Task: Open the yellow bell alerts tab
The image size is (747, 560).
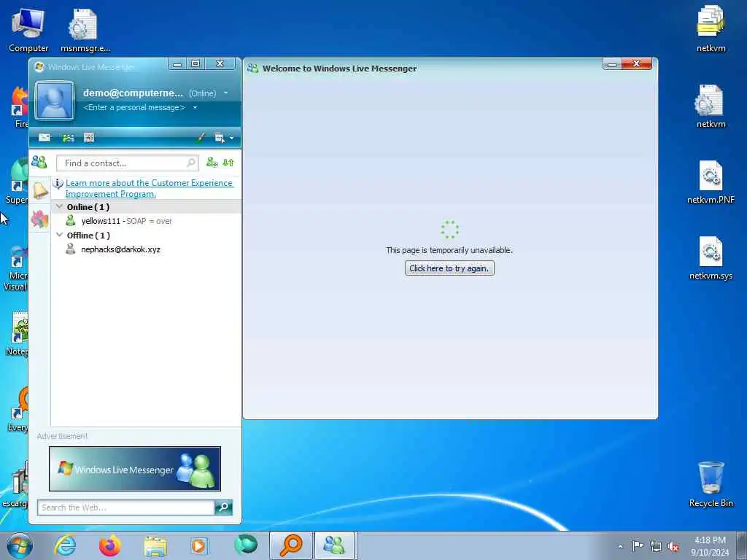Action: point(40,190)
